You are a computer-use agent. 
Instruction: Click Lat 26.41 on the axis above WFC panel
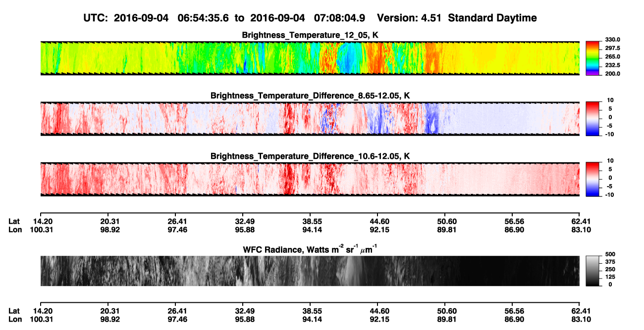coord(175,221)
